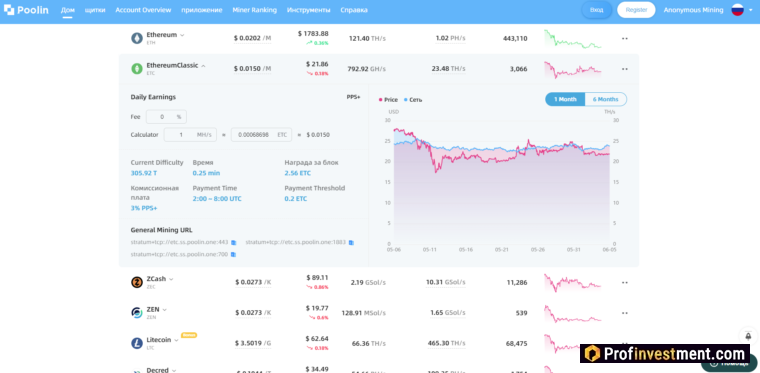Click the ZCash coin icon
The height and width of the screenshot is (373, 760).
point(137,282)
